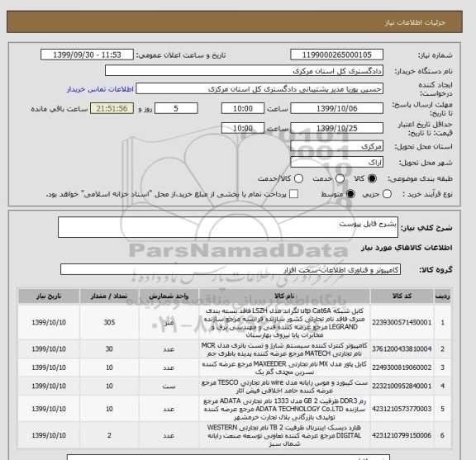The width and height of the screenshot is (476, 460).
Task: Click the remaining time 21:51:56 field
Action: click(112, 108)
